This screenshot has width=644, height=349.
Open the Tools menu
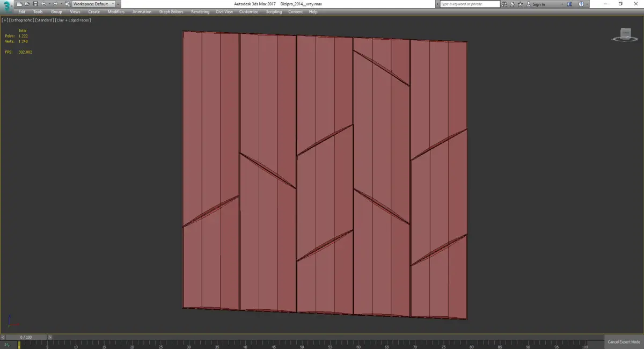pos(38,12)
